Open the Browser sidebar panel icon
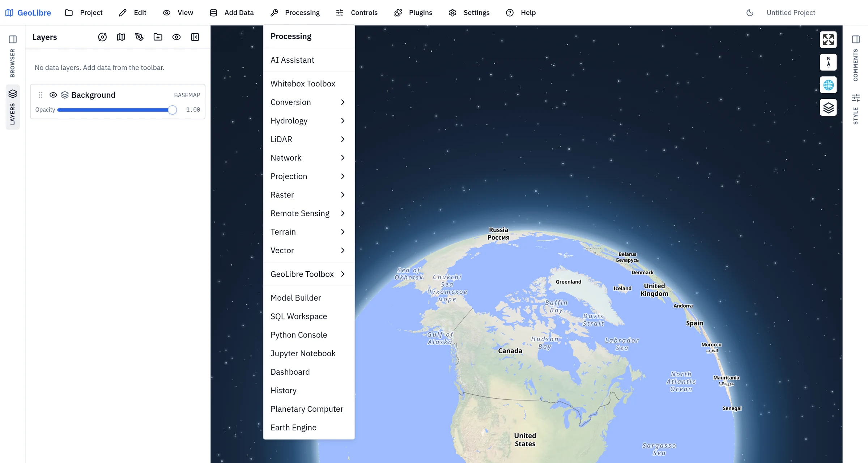The image size is (868, 463). click(13, 39)
